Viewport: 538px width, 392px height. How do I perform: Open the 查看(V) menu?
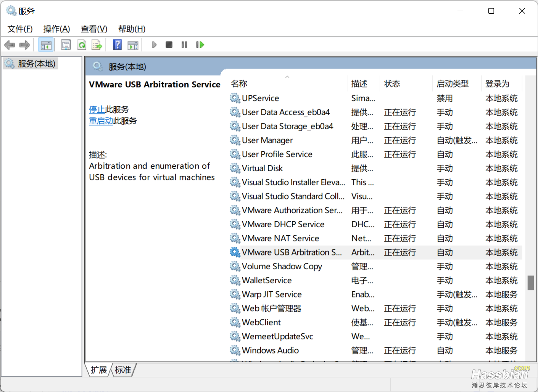(94, 29)
